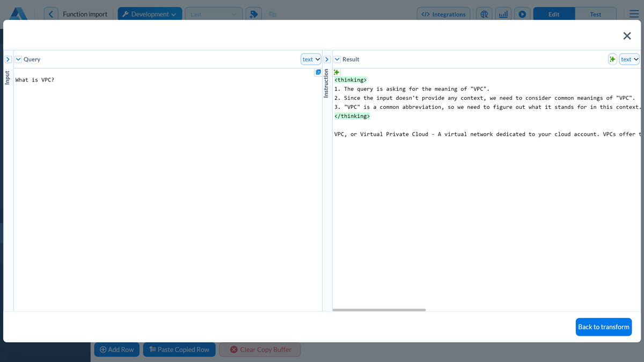
Task: Click the Back to transform button
Action: click(603, 327)
